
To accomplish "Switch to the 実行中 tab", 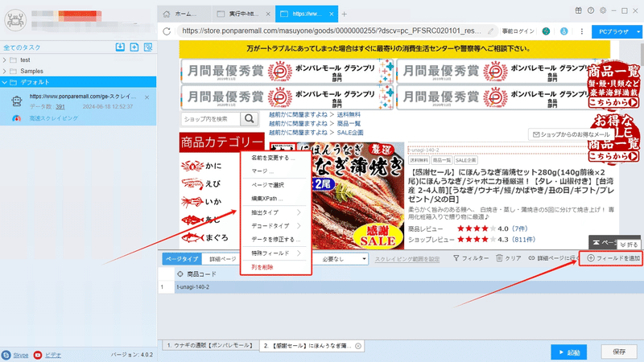I will [x=242, y=14].
